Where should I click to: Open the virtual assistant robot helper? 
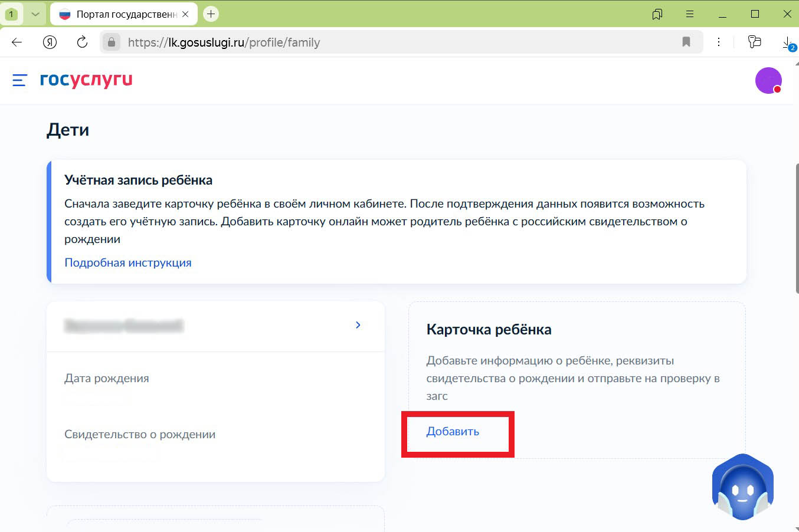click(x=742, y=487)
